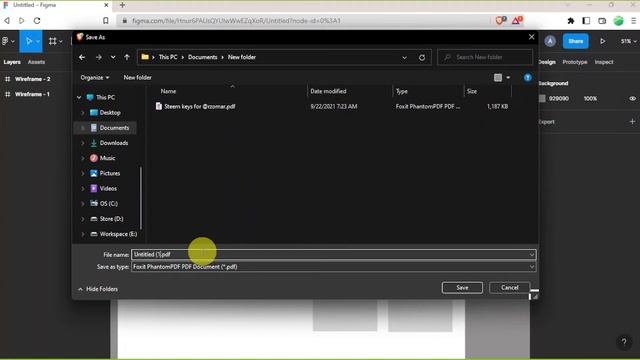Select the Frame tool in Figma toolbar
This screenshot has height=360, width=640.
(x=53, y=41)
